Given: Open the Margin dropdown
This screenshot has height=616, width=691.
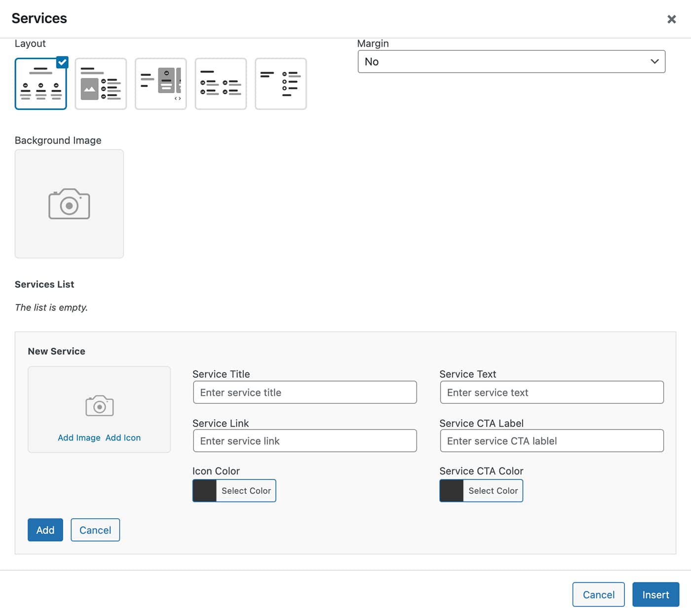Looking at the screenshot, I should click(511, 62).
